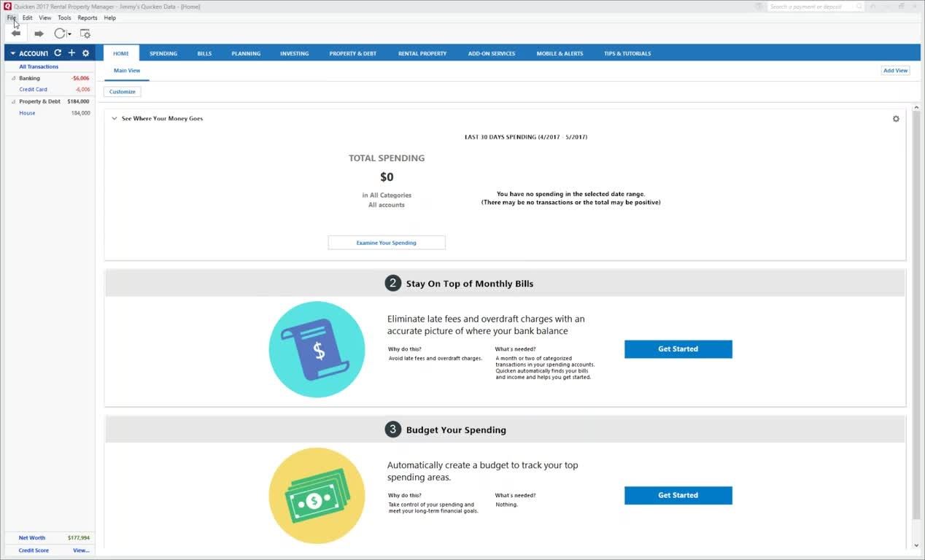Viewport: 925px width, 560px height.
Task: Click Get Started for Monthly Bills
Action: pyautogui.click(x=678, y=349)
